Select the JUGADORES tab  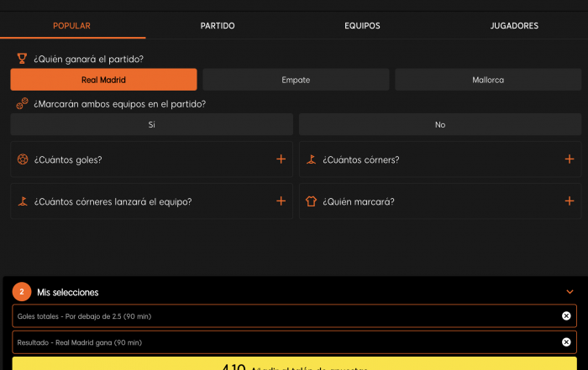[514, 26]
